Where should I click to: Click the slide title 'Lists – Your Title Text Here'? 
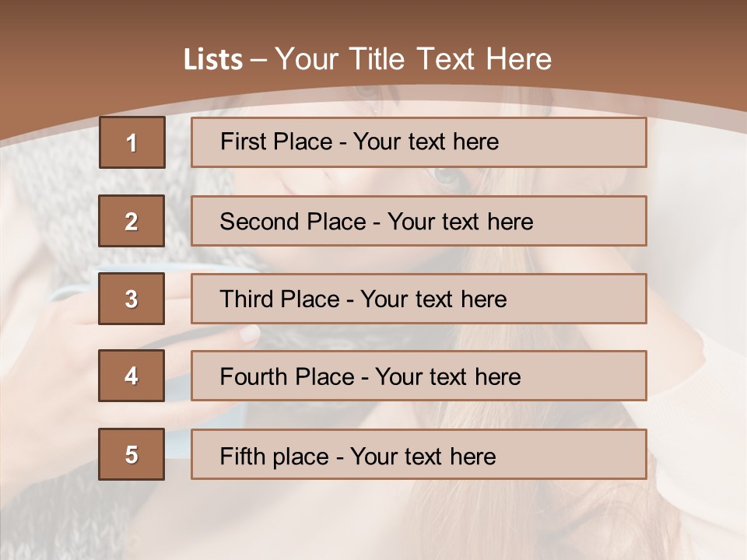367,59
